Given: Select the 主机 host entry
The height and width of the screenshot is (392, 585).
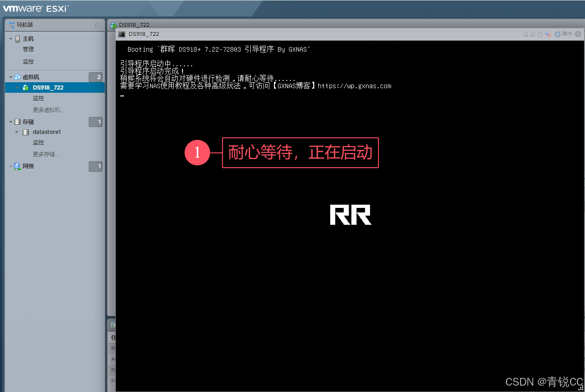Looking at the screenshot, I should [28, 39].
